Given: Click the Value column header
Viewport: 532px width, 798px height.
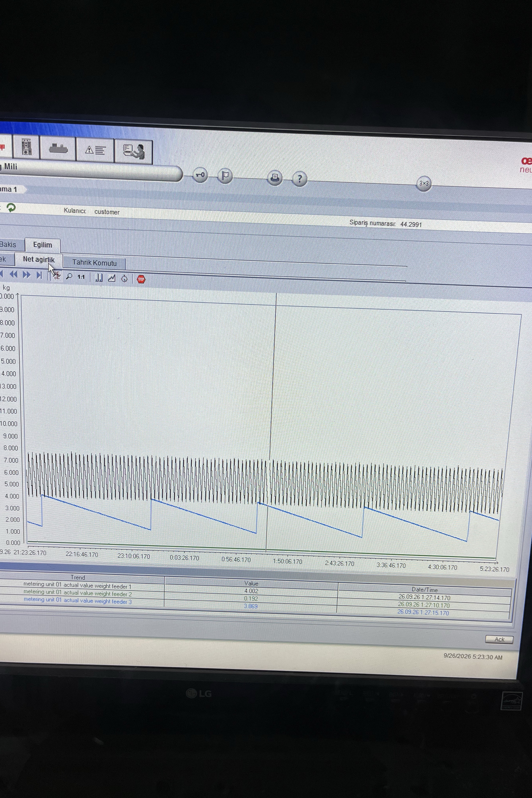Looking at the screenshot, I should 251,583.
